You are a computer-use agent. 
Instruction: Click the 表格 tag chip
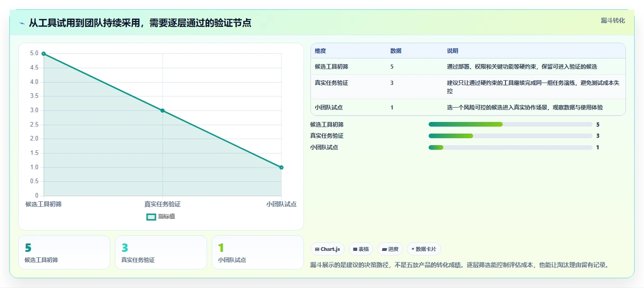point(361,249)
